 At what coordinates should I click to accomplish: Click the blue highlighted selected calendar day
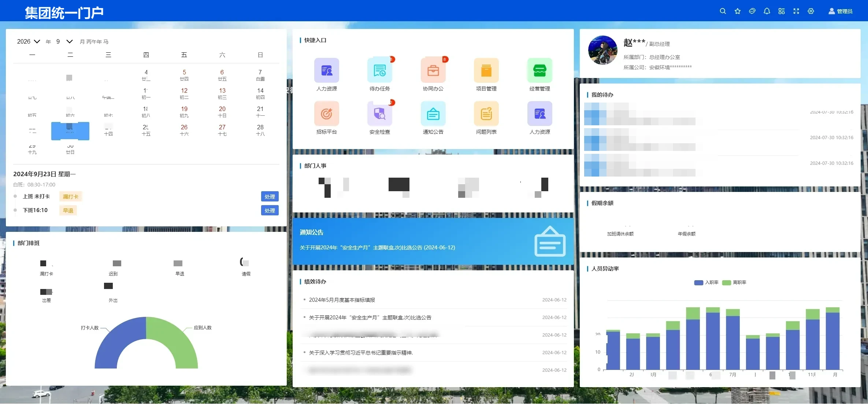coord(70,131)
